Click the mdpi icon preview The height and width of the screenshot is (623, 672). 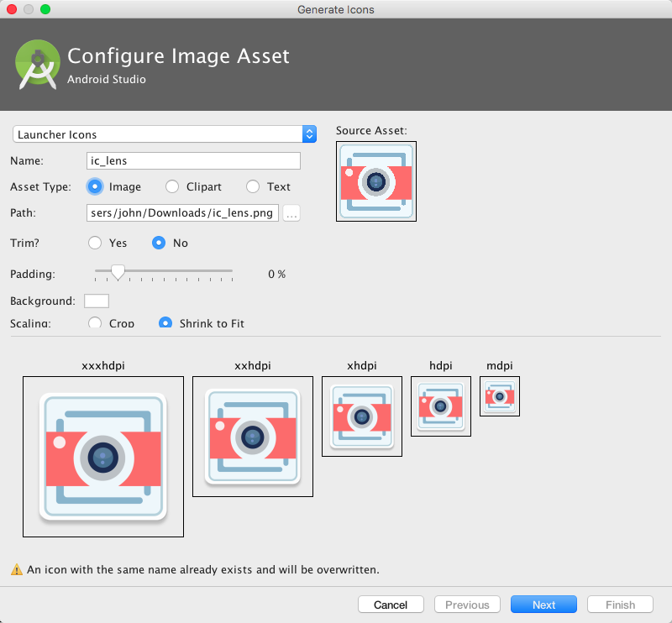(499, 395)
